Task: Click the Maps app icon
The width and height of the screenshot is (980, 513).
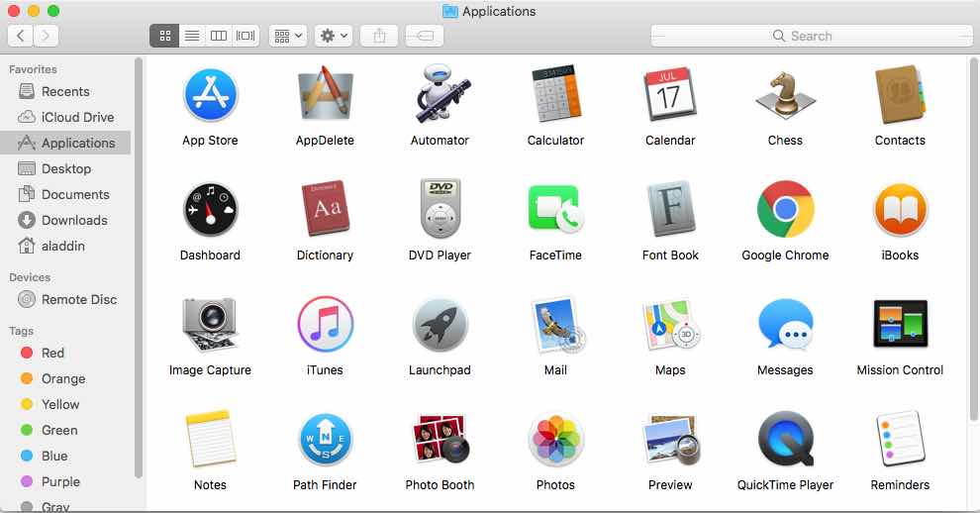Action: pyautogui.click(x=670, y=325)
